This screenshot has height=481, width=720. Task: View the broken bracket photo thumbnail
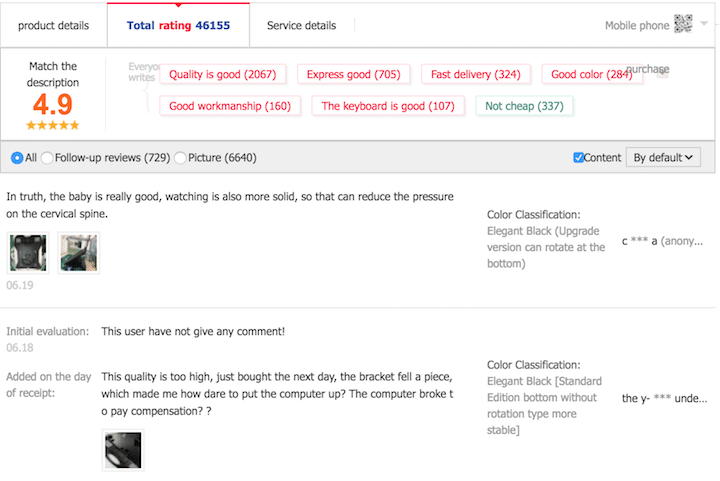pyautogui.click(x=123, y=451)
